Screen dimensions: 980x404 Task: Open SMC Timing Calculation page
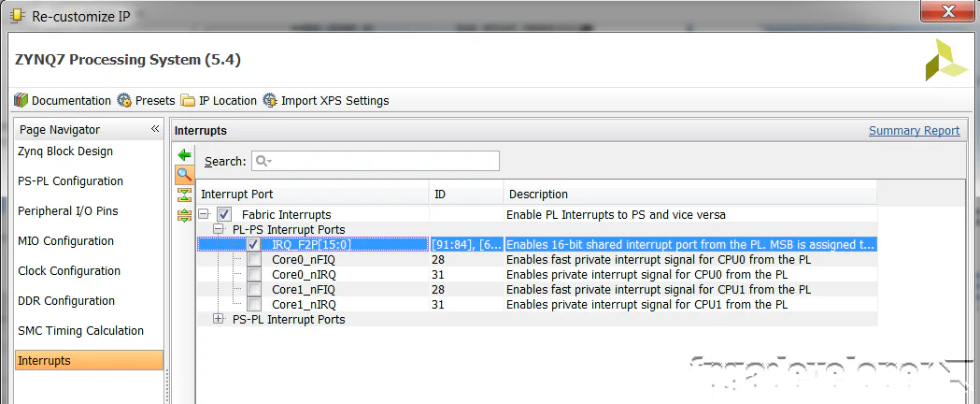point(80,331)
